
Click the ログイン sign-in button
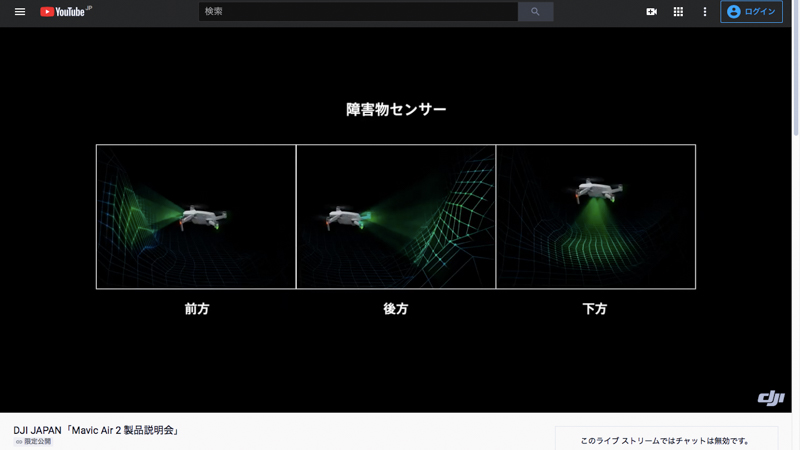[751, 11]
